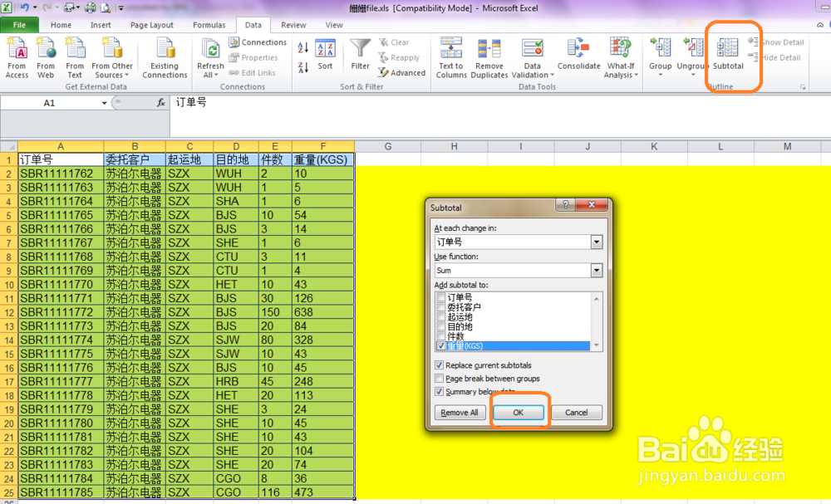Viewport: 831px width, 504px height.
Task: Open Advanced filter options
Action: point(401,73)
